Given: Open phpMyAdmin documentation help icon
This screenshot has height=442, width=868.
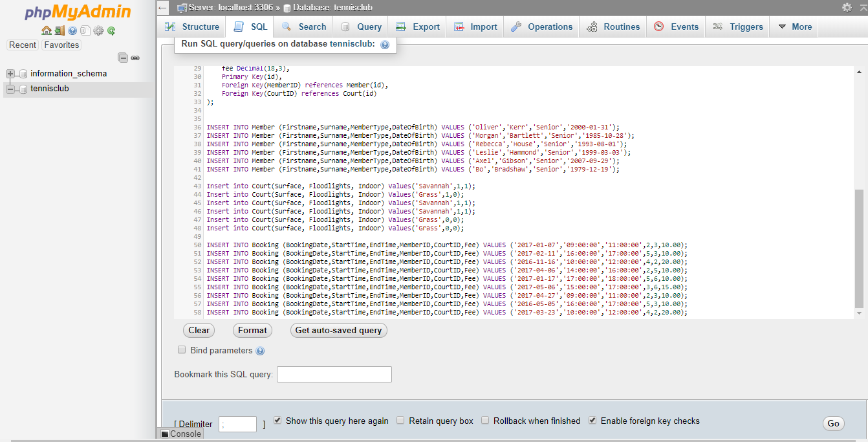Looking at the screenshot, I should (x=72, y=30).
